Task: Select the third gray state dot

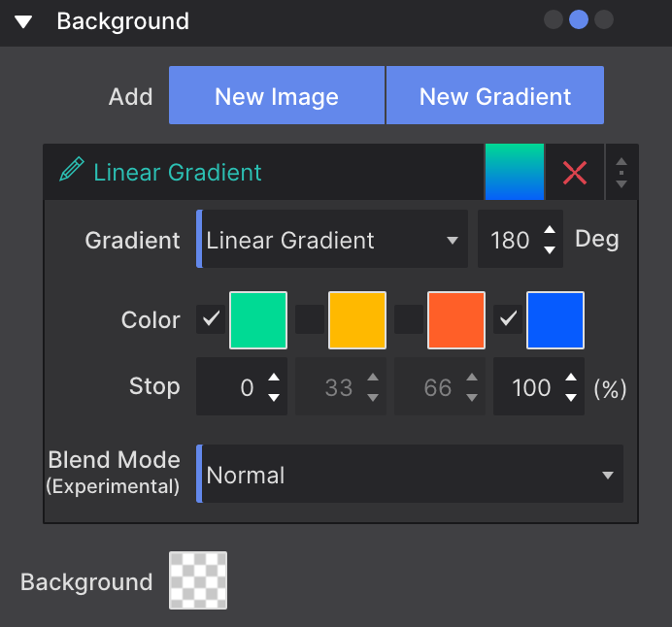Action: click(x=604, y=19)
